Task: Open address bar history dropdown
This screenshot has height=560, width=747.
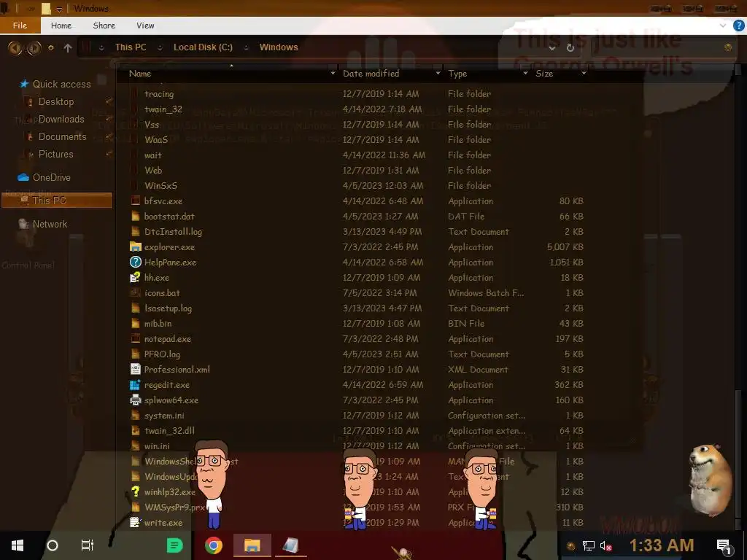Action: click(x=551, y=47)
